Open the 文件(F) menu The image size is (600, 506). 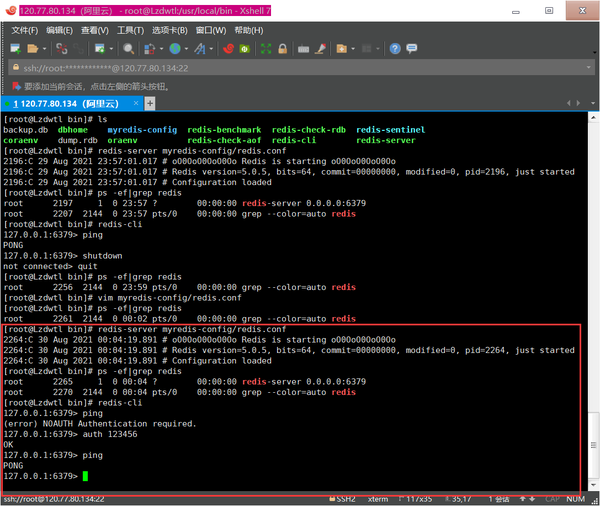point(25,30)
